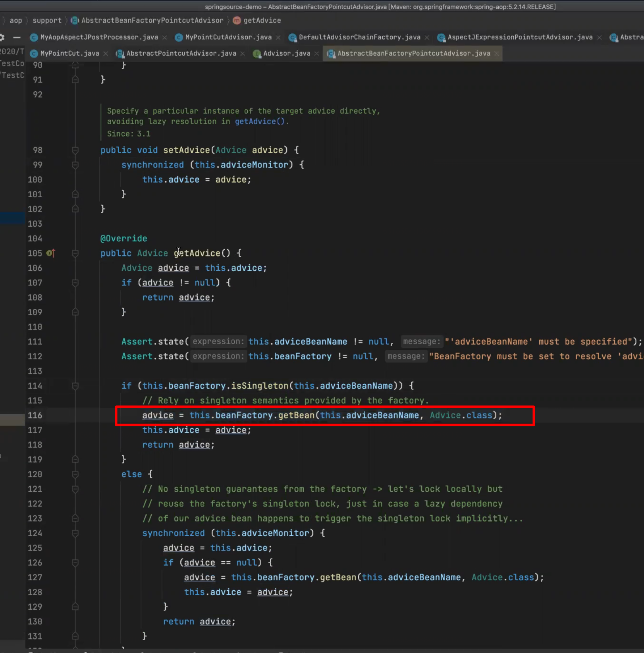Collapse the else block at line 120
Viewport: 644px width, 653px height.
point(75,474)
